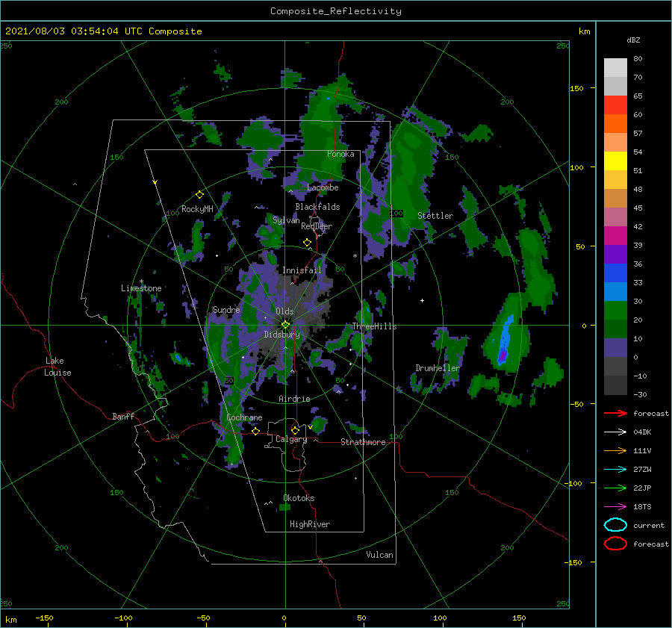Click the blue 36-33 dBZ color swatch
672x628 pixels.
[x=615, y=273]
